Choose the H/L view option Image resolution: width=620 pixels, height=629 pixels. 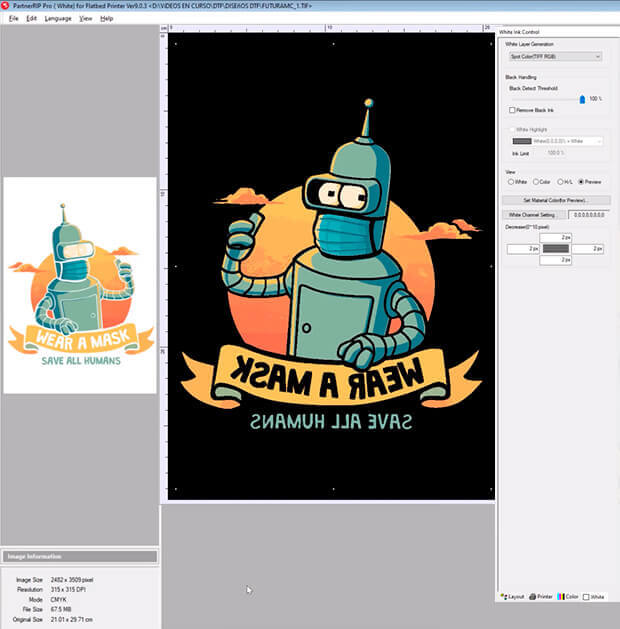560,182
